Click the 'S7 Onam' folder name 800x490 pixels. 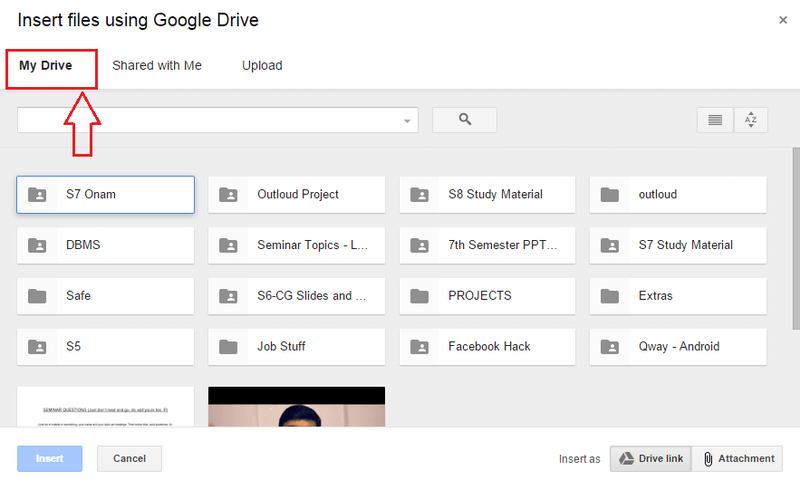point(91,194)
